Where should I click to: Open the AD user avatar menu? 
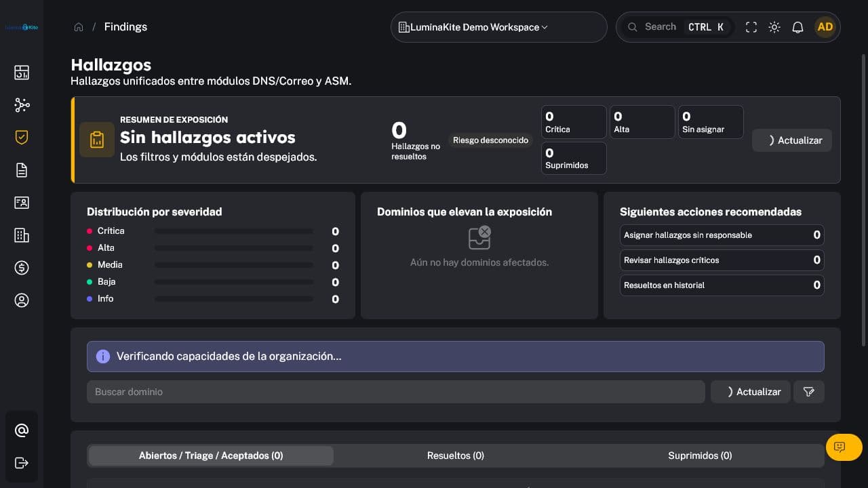point(825,27)
